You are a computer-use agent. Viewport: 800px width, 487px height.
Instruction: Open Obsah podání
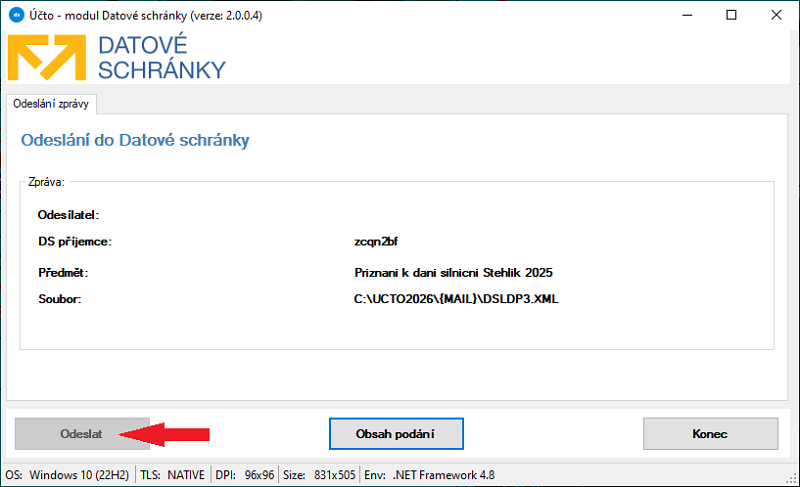(396, 434)
